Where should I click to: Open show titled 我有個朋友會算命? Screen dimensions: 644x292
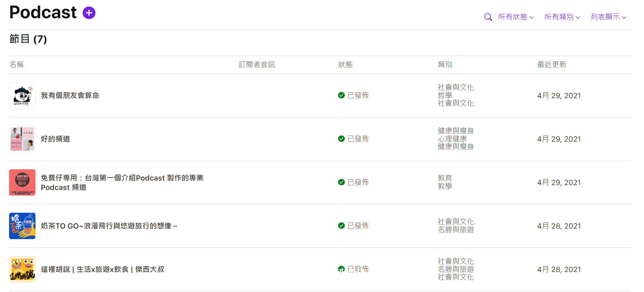point(70,95)
